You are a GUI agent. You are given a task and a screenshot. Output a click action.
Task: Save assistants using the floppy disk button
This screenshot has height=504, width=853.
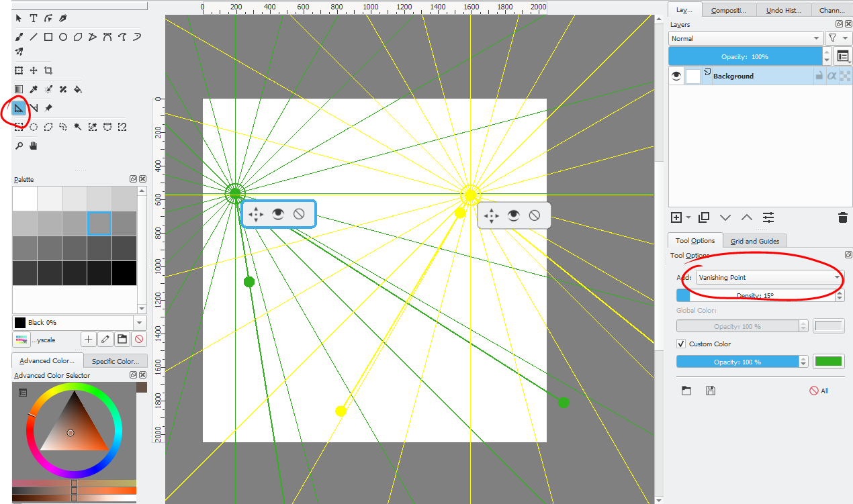point(710,391)
